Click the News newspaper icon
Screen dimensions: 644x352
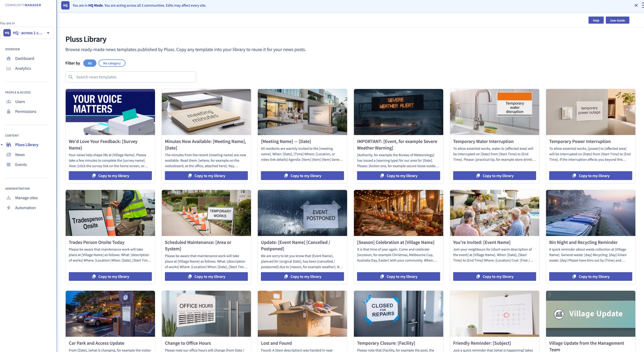[x=9, y=155]
